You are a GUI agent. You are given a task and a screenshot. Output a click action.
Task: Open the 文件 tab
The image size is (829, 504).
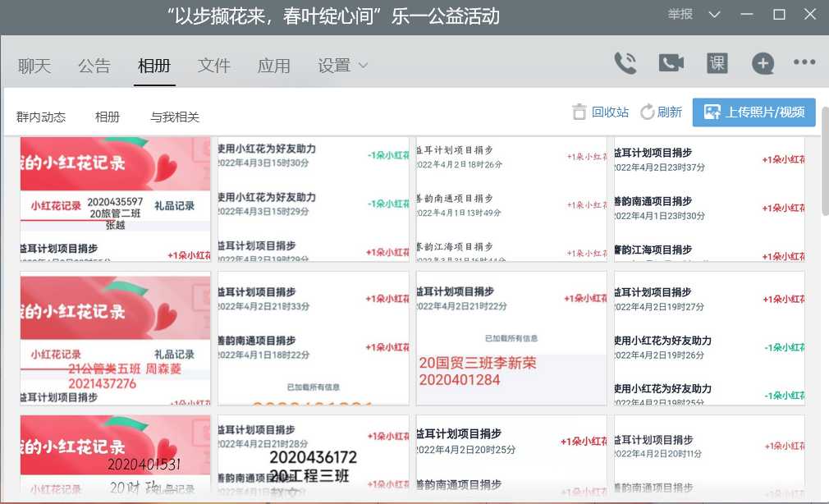pyautogui.click(x=214, y=66)
